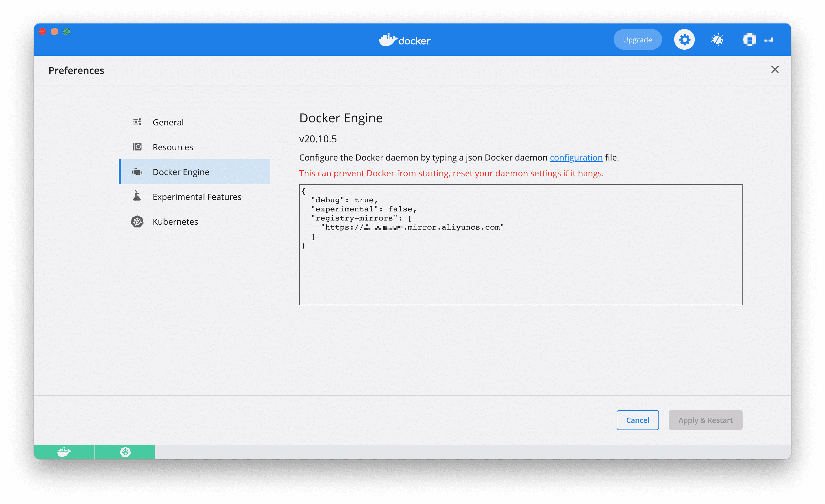Click the Kubernetes status icon at bottom
The width and height of the screenshot is (825, 504).
click(125, 452)
